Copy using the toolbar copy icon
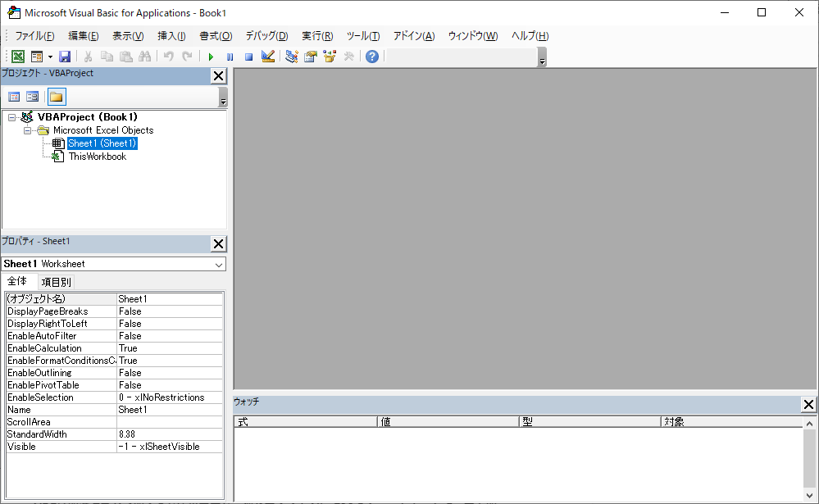 point(107,57)
